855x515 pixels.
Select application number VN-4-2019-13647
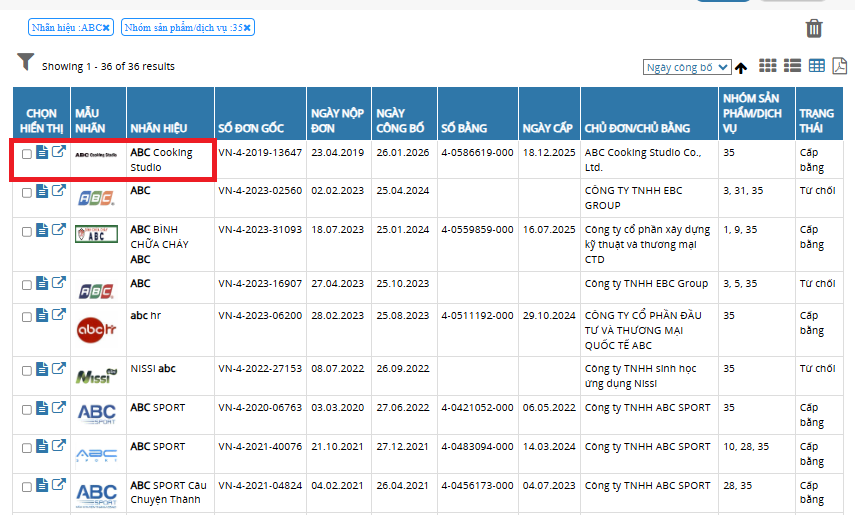(260, 153)
